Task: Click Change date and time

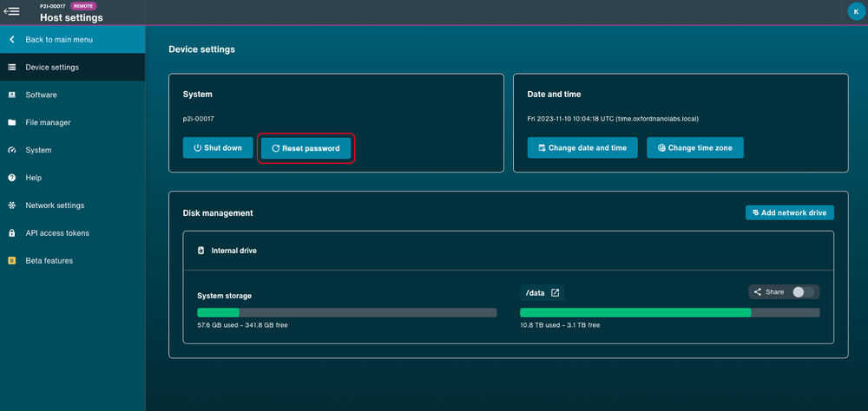Action: click(x=582, y=147)
